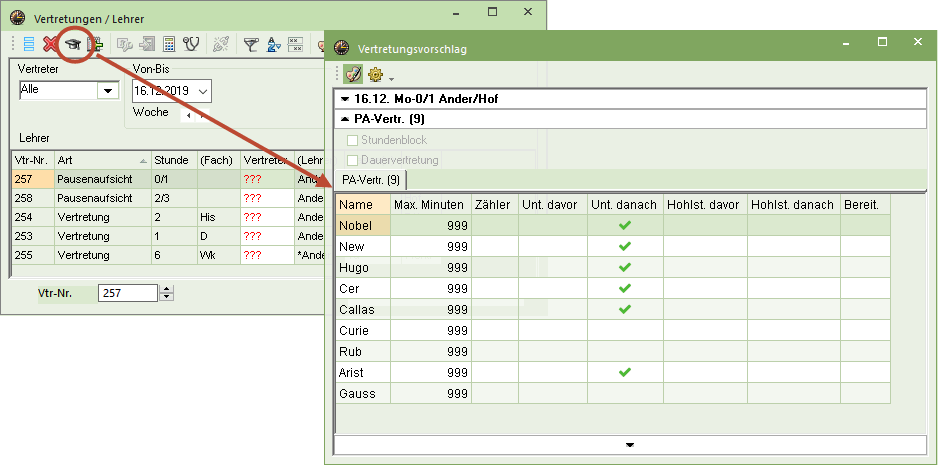Click the 'Bereit.' column header

pos(865,205)
